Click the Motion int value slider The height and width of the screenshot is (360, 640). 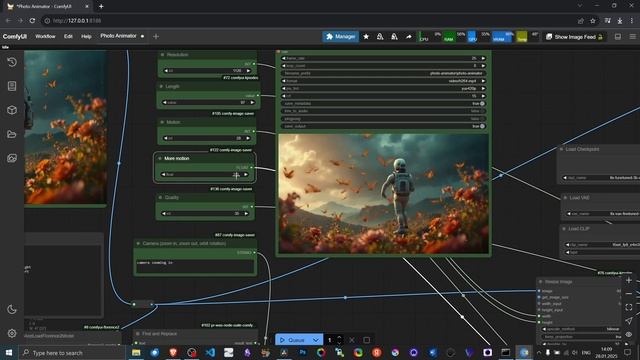point(207,138)
